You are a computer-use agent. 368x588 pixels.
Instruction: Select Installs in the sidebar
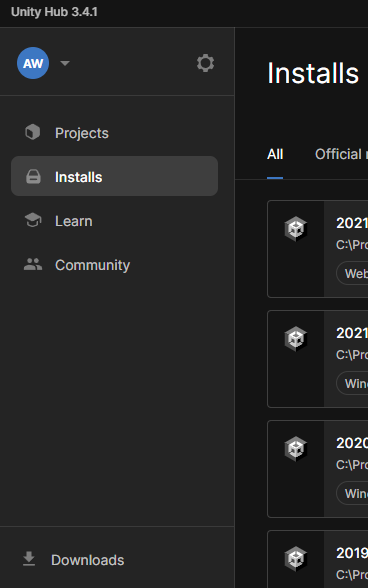click(x=114, y=176)
